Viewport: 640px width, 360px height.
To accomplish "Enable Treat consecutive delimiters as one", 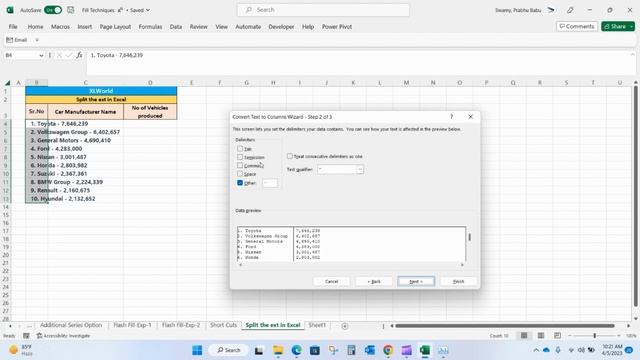I will click(290, 156).
